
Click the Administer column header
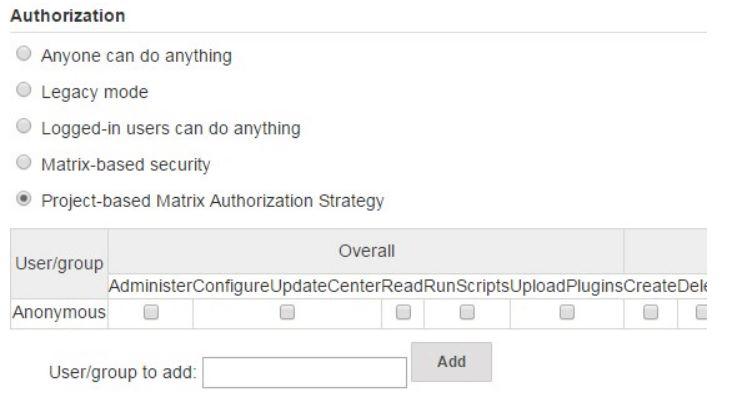pyautogui.click(x=150, y=285)
